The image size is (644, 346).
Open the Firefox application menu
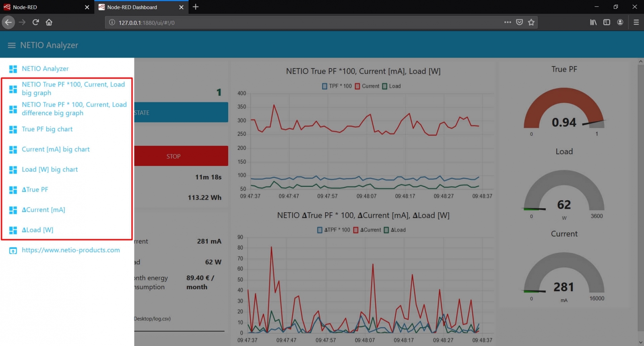pyautogui.click(x=636, y=22)
